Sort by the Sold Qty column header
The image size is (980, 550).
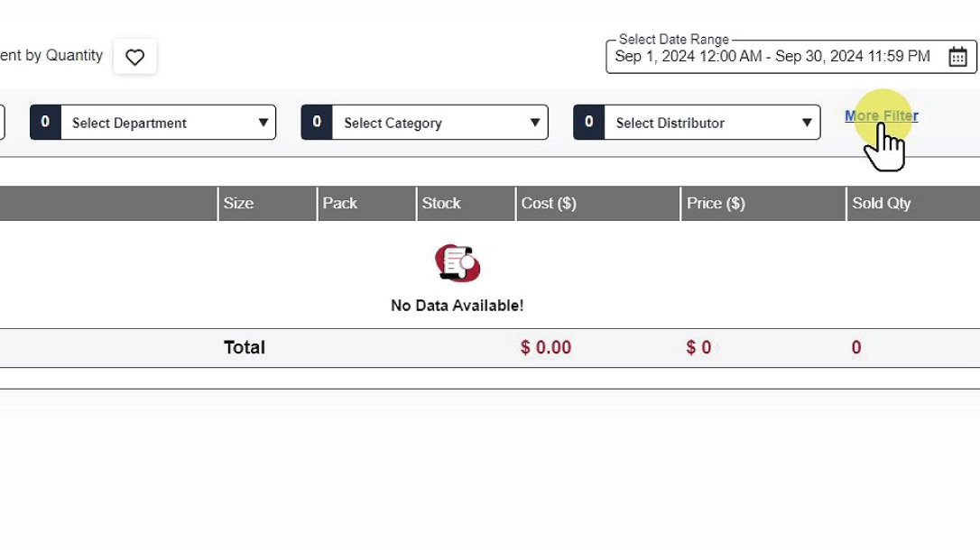pos(882,203)
